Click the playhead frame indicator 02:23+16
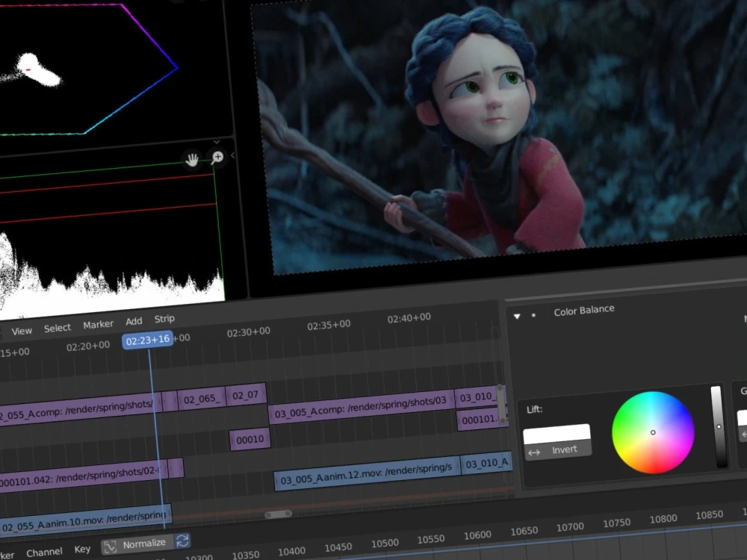The image size is (747, 560). coord(147,340)
